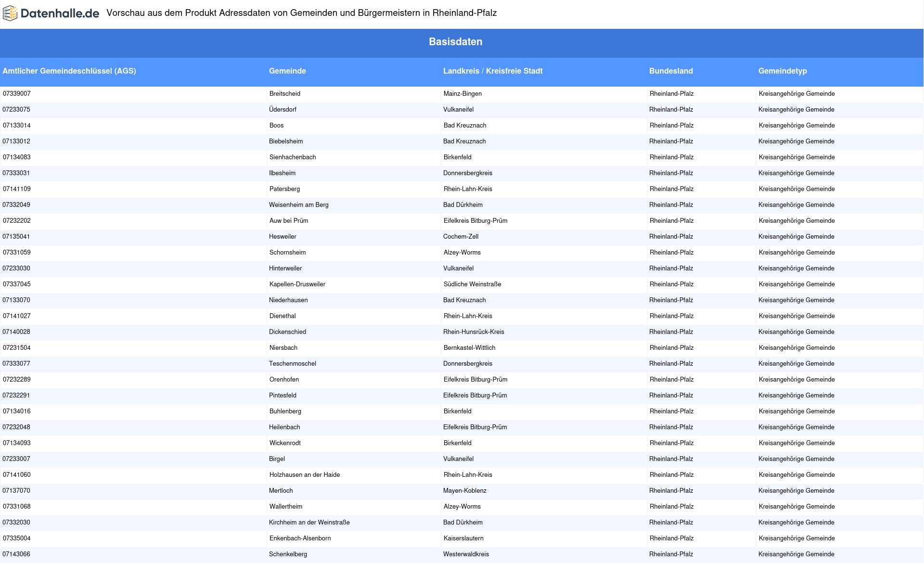Click AGS cell 07233075
Image resolution: width=924 pixels, height=563 pixels.
133,110
